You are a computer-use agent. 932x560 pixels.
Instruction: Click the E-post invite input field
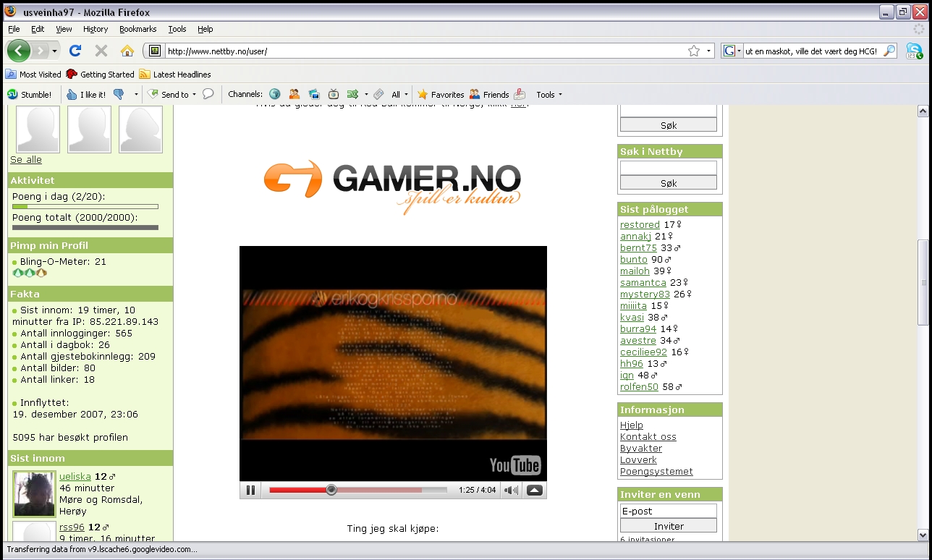[669, 511]
